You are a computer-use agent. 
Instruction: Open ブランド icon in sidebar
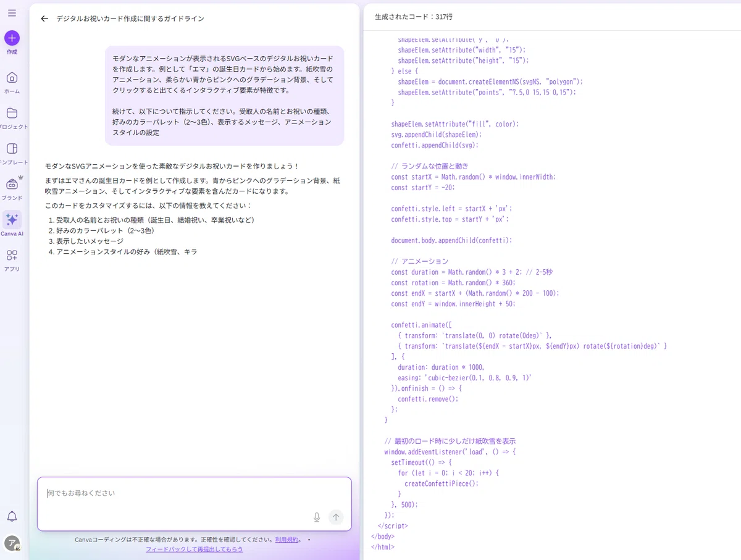(12, 183)
